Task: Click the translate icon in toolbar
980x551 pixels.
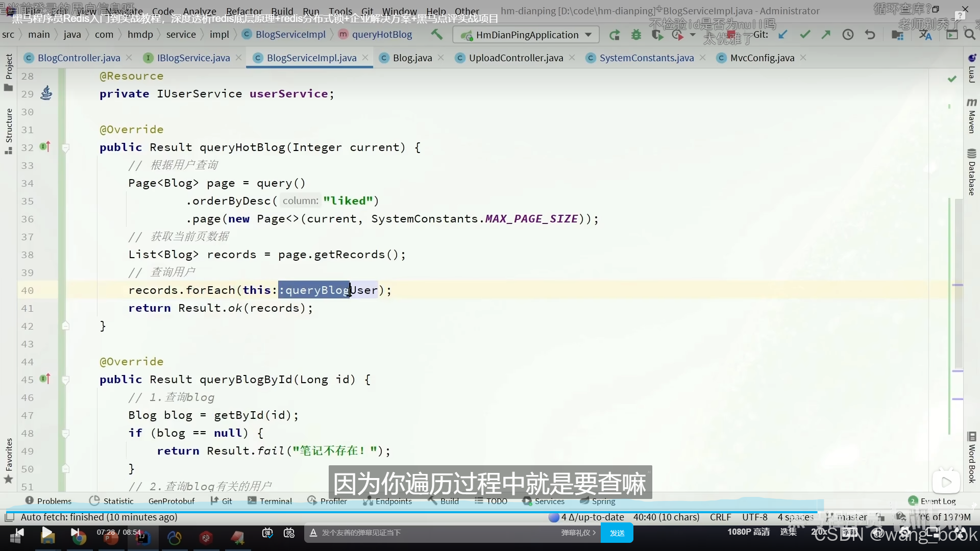Action: [925, 34]
